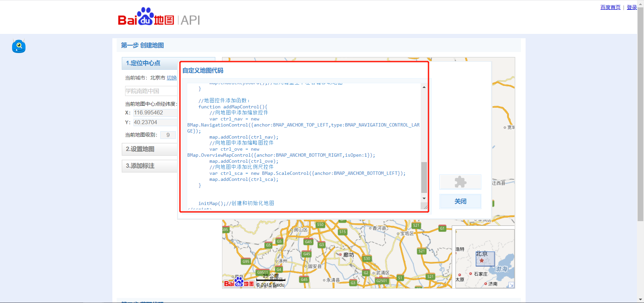This screenshot has width=644, height=303.
Task: Click the search monster icon in left sidebar
Action: [x=18, y=46]
